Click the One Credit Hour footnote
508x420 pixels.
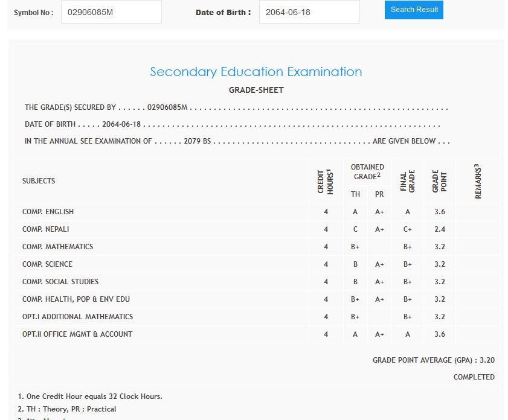(90, 396)
